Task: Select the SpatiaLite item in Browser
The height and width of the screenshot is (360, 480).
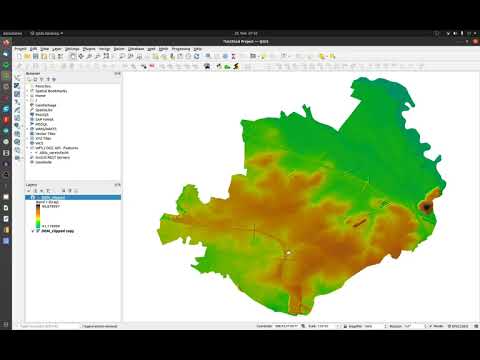Action: tap(44, 110)
